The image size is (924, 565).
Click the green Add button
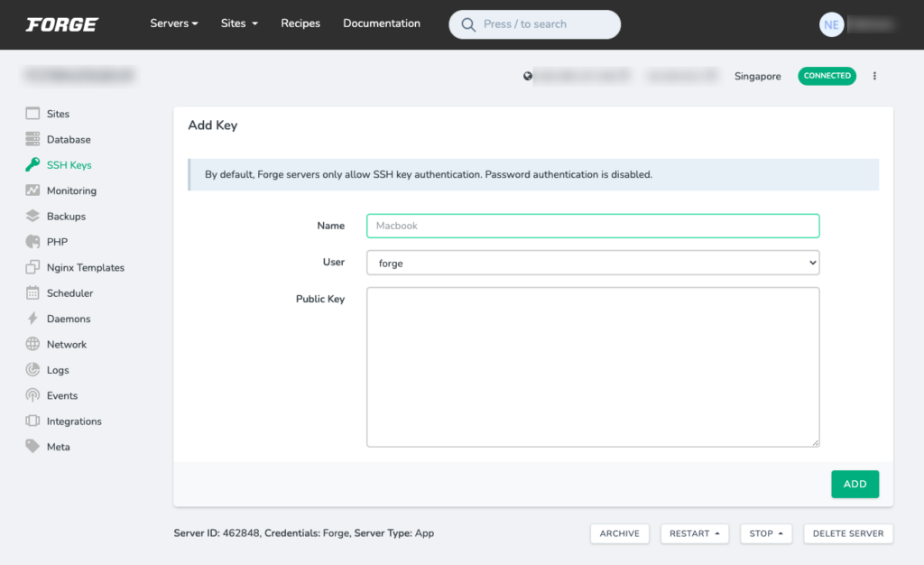(855, 485)
